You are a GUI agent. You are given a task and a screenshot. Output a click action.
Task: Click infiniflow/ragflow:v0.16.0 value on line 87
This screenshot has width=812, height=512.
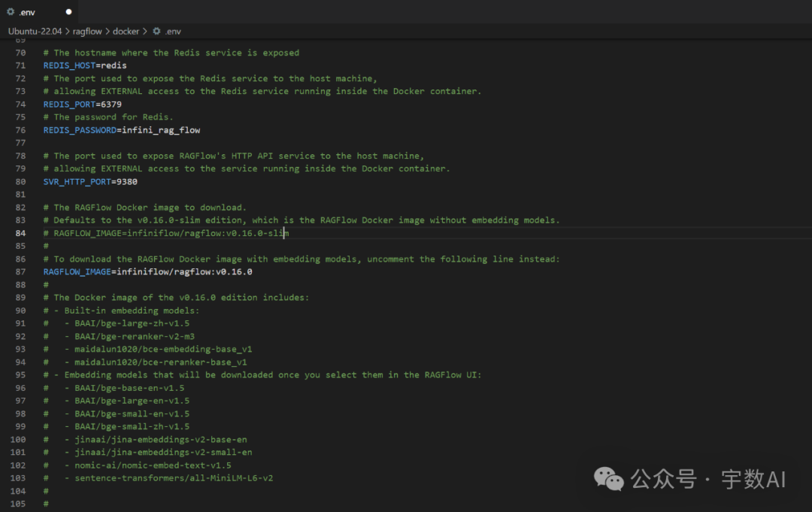coord(184,272)
